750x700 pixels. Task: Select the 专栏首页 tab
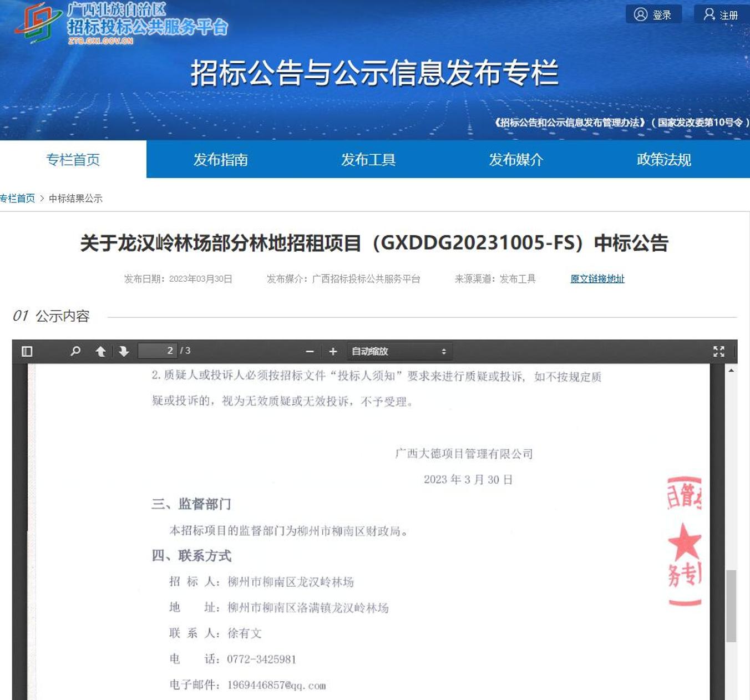pos(73,160)
